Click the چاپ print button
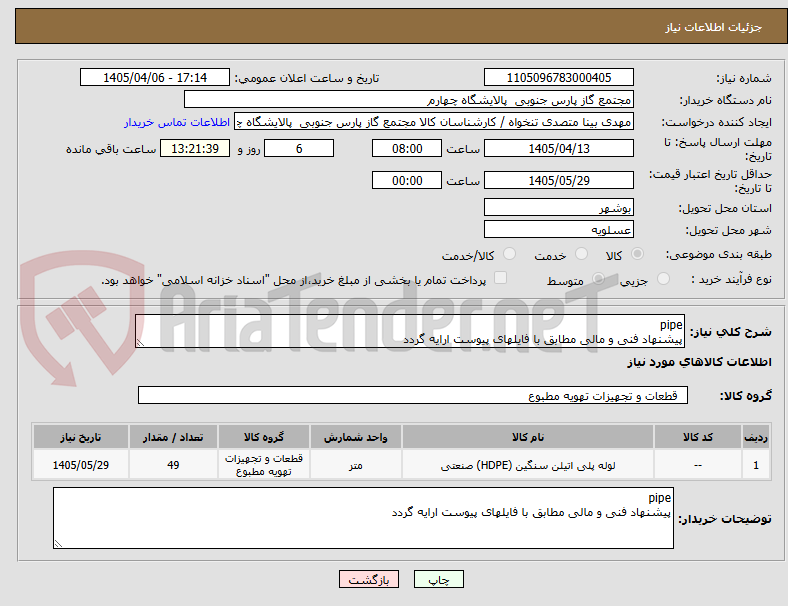Screen dimensions: 788x606 click(x=438, y=579)
